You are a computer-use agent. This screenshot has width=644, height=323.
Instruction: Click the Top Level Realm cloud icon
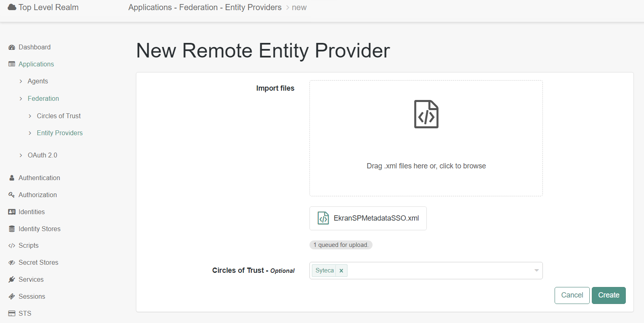12,7
